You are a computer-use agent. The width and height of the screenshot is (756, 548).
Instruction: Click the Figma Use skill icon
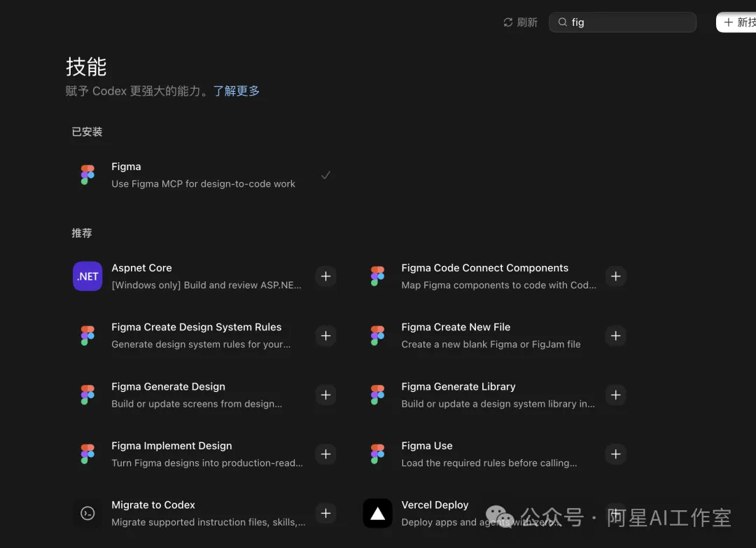[377, 454]
